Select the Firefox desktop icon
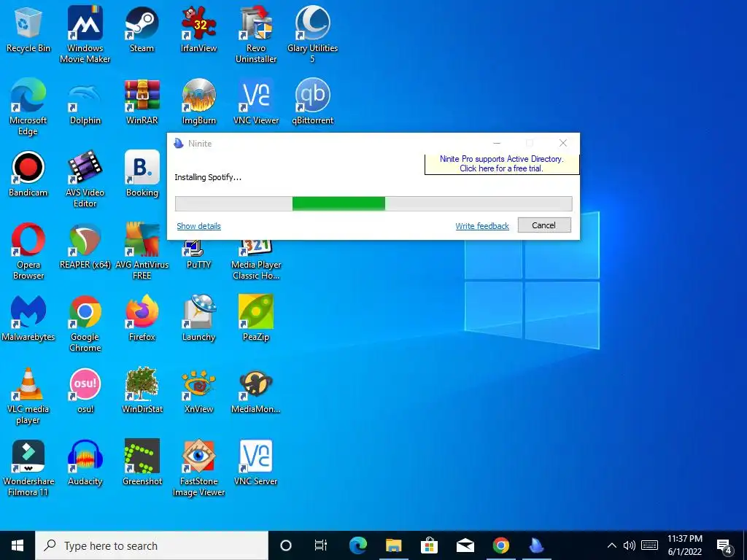This screenshot has width=747, height=560. [142, 319]
